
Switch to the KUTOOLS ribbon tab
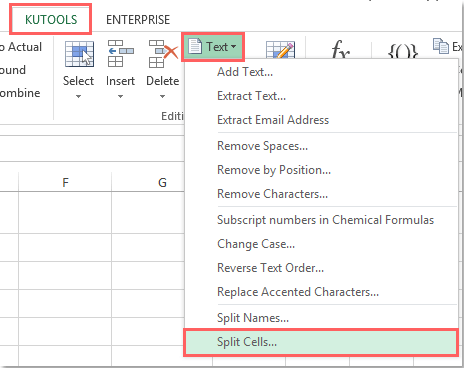pyautogui.click(x=51, y=20)
